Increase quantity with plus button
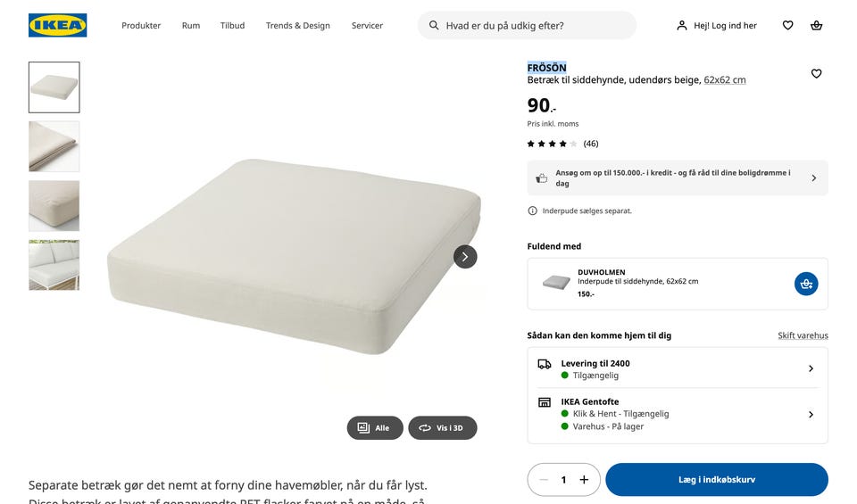This screenshot has width=857, height=504. 584,479
